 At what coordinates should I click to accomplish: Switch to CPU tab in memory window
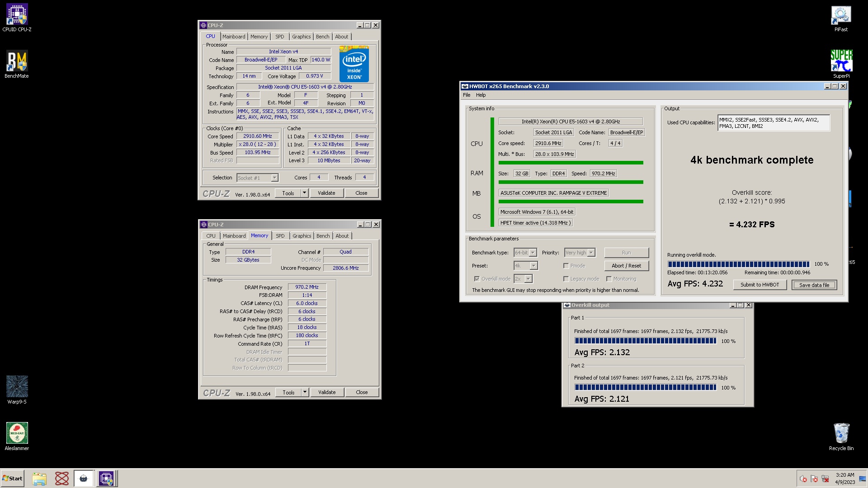coord(211,236)
